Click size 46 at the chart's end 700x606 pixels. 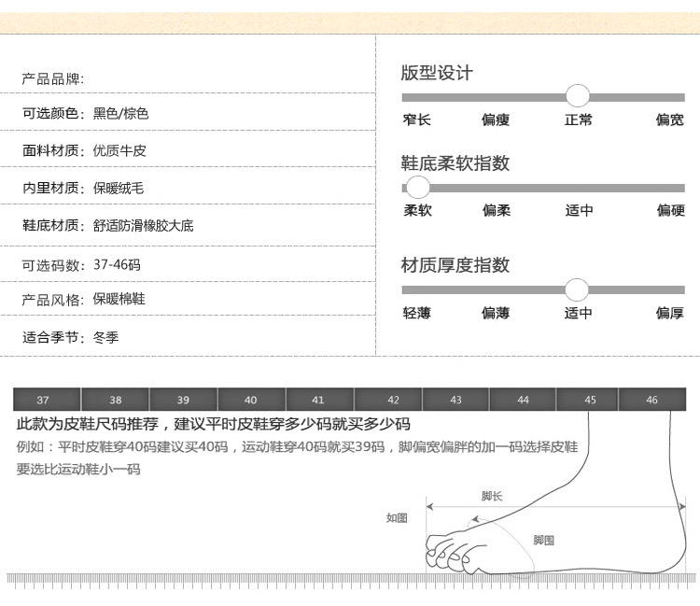[x=651, y=400]
